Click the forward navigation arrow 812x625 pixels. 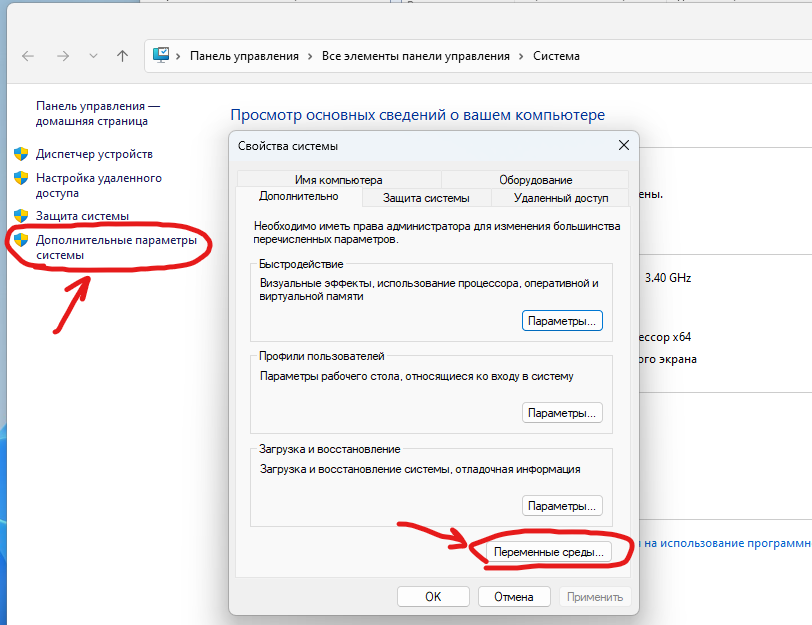click(62, 57)
